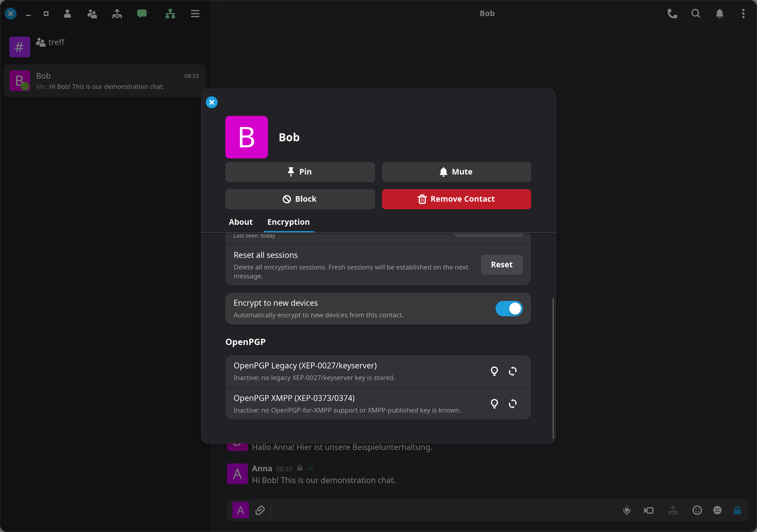This screenshot has width=757, height=532.
Task: Click the upload tray icon in top toolbar
Action: pyautogui.click(x=117, y=14)
